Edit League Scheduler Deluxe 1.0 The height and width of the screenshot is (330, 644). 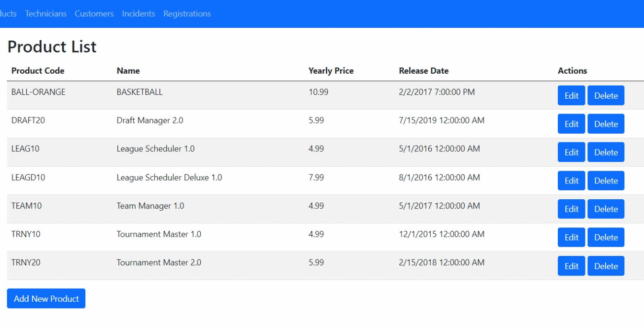click(x=571, y=181)
